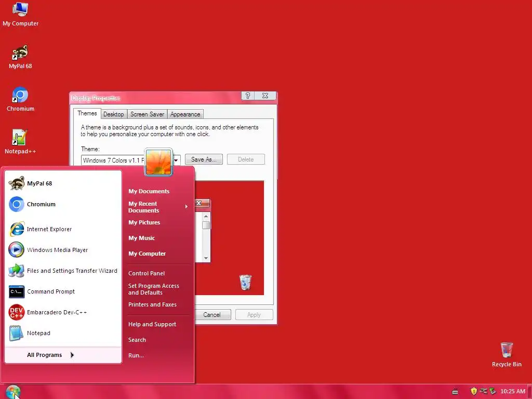Open Help and Support
Viewport: 532px width, 399px height.
152,324
